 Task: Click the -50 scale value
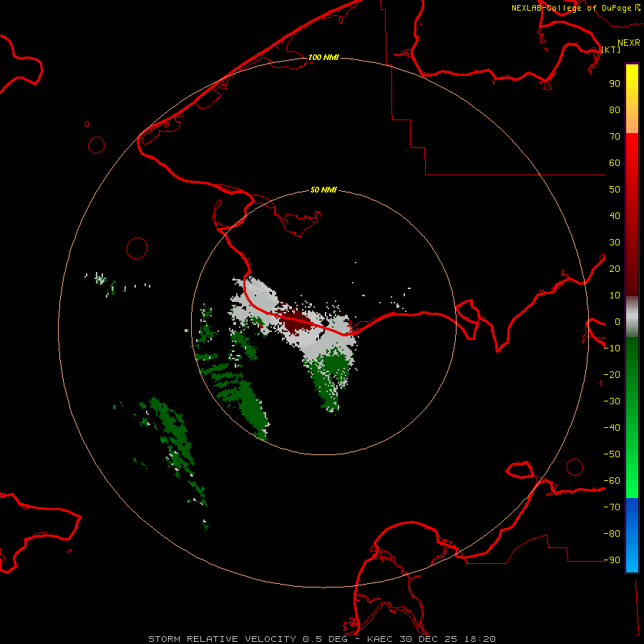[613, 454]
